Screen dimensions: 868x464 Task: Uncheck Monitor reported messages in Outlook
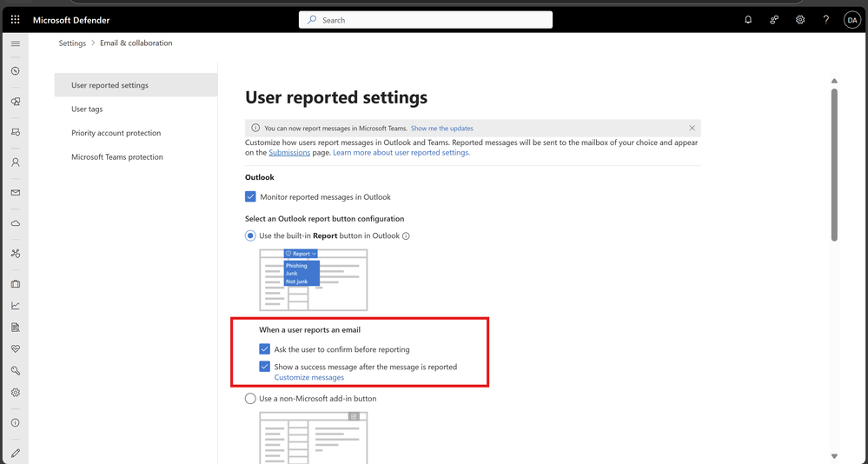point(250,196)
